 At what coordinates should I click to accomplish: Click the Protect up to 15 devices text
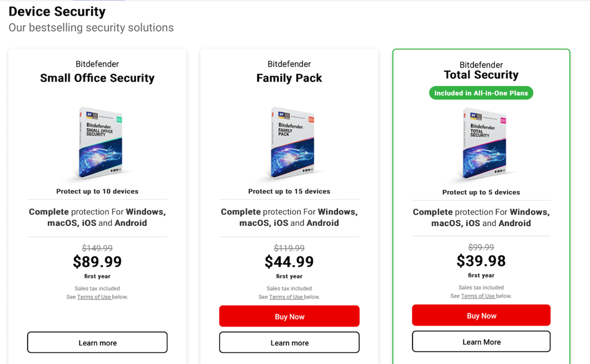pyautogui.click(x=289, y=191)
